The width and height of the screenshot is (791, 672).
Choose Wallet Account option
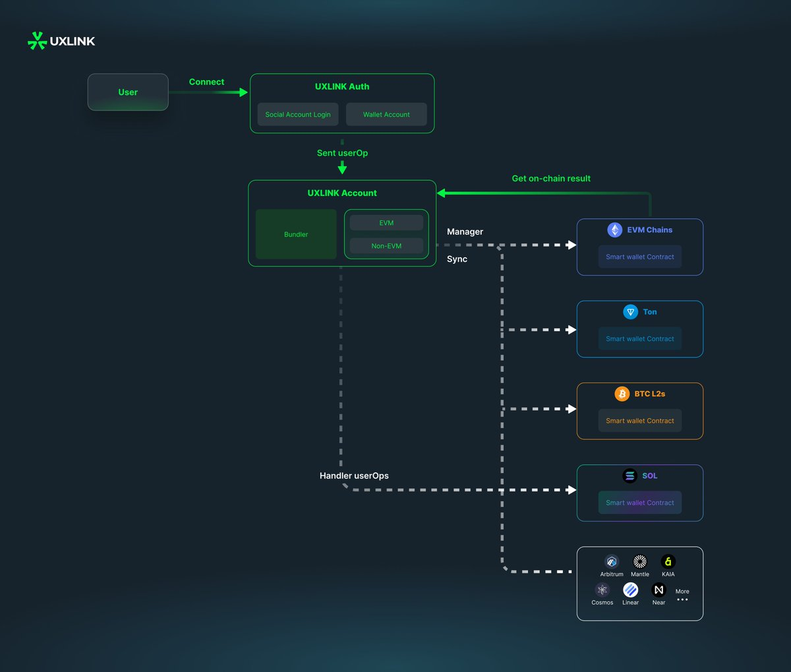coord(386,114)
